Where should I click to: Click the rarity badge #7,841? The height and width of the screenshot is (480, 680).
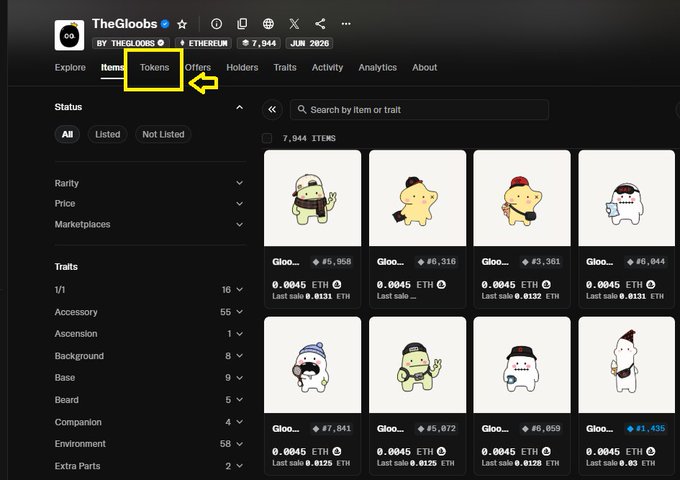coord(332,429)
